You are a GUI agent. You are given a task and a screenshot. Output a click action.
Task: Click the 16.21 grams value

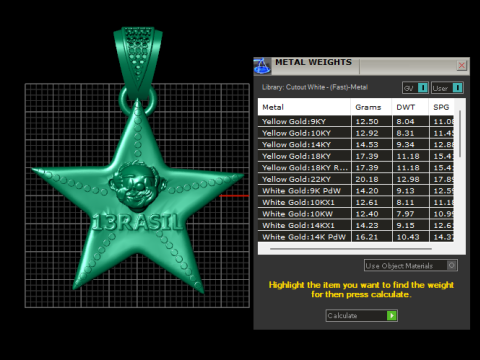tap(367, 237)
